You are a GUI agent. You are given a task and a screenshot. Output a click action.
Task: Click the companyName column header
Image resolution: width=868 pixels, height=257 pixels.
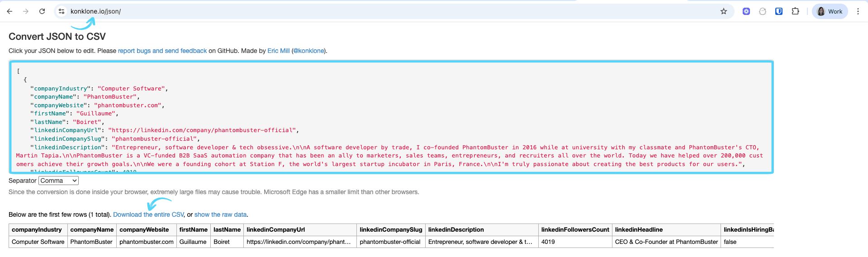click(x=92, y=230)
